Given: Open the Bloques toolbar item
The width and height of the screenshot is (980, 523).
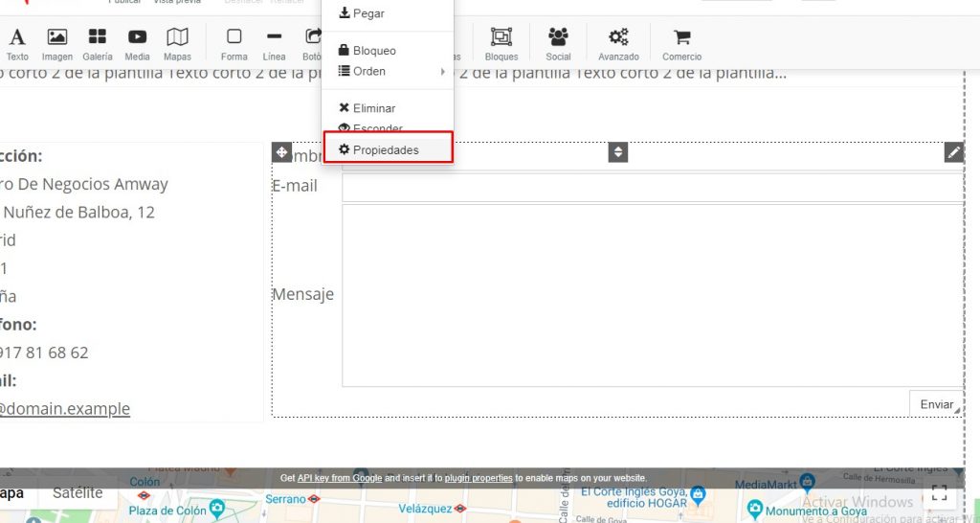Looking at the screenshot, I should tap(501, 43).
